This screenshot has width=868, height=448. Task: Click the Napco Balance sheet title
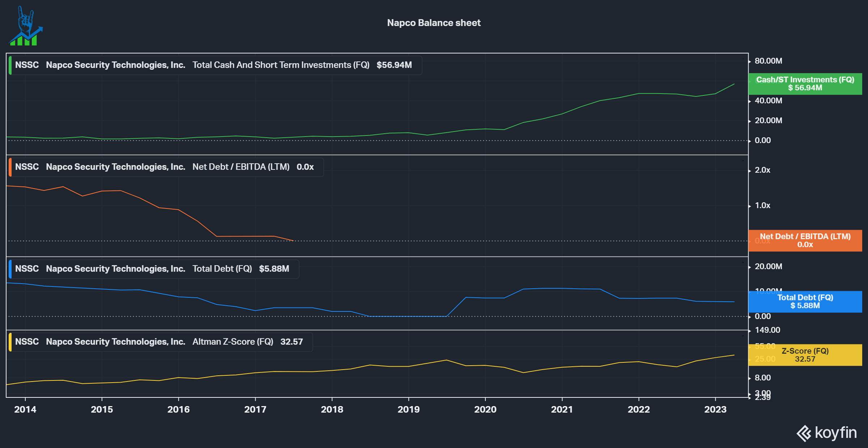click(434, 23)
